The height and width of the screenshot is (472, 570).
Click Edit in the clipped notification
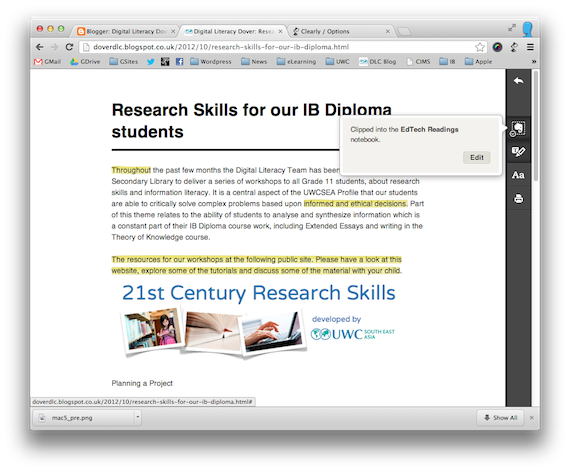point(477,157)
